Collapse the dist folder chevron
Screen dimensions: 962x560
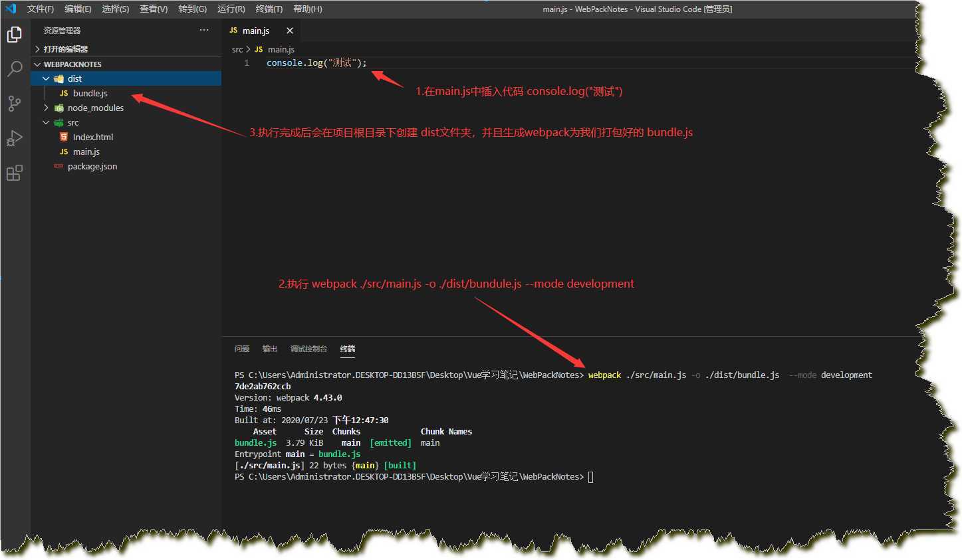(46, 79)
